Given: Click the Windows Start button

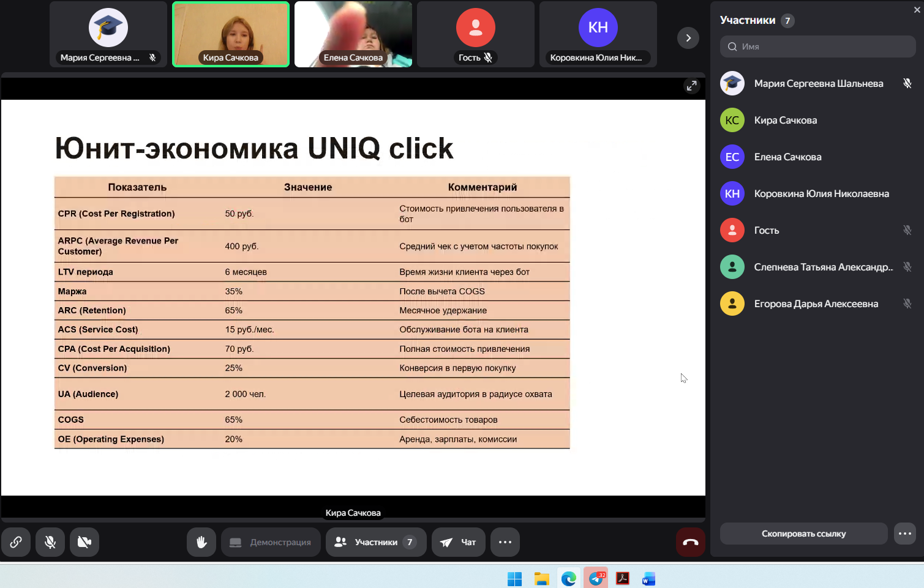Looking at the screenshot, I should click(514, 578).
